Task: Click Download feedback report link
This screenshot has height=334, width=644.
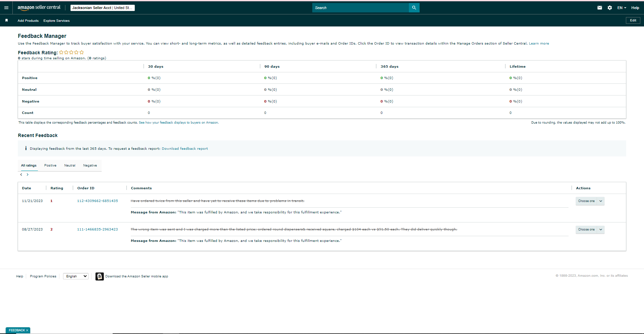Action: pyautogui.click(x=185, y=149)
